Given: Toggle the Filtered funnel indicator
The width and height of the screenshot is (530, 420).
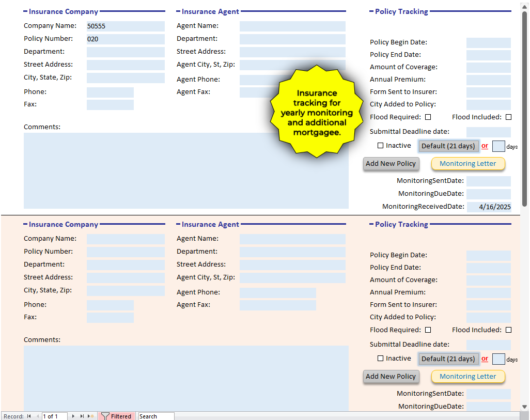Looking at the screenshot, I should [x=117, y=416].
